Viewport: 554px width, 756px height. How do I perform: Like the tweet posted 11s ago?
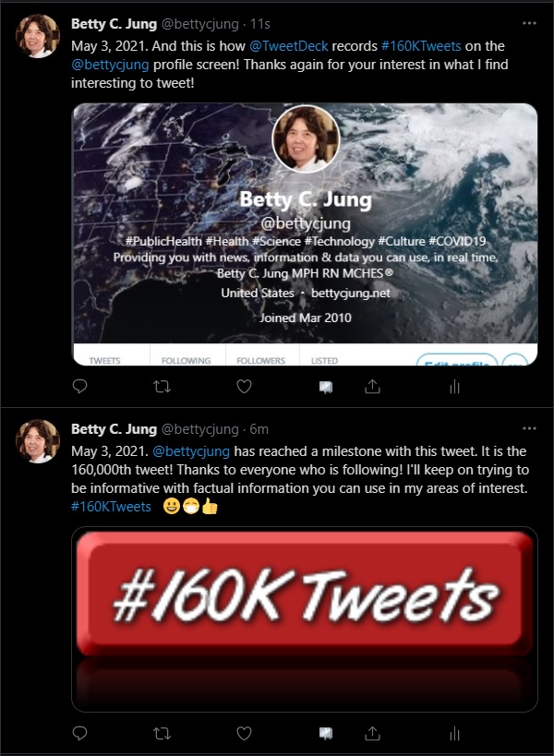pos(245,388)
